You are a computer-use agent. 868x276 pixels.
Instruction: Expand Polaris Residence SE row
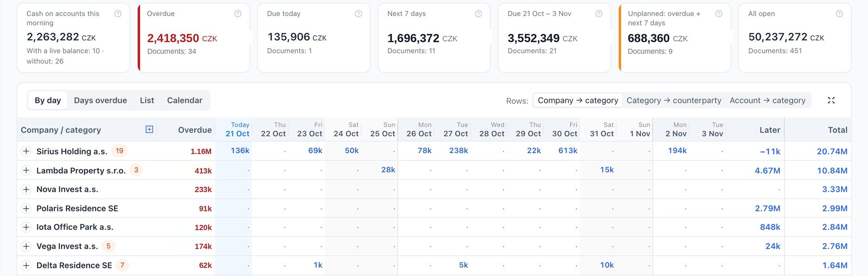27,209
